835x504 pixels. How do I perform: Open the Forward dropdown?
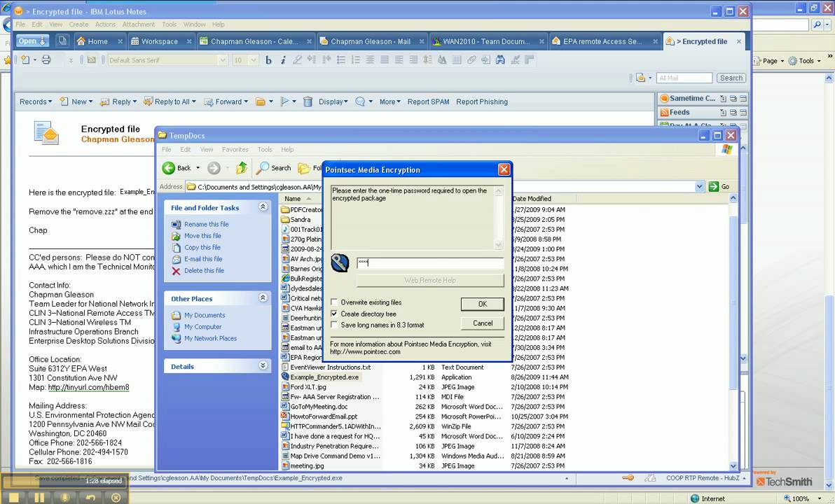[x=226, y=101]
